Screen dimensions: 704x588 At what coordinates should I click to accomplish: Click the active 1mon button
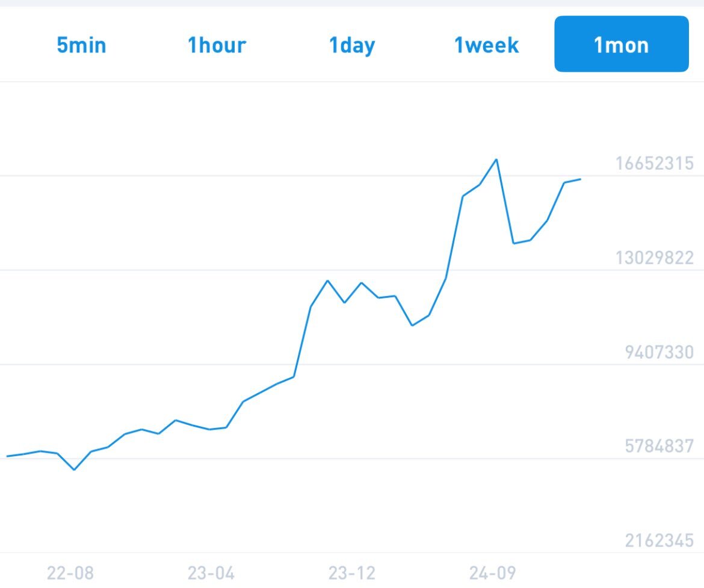click(x=622, y=44)
